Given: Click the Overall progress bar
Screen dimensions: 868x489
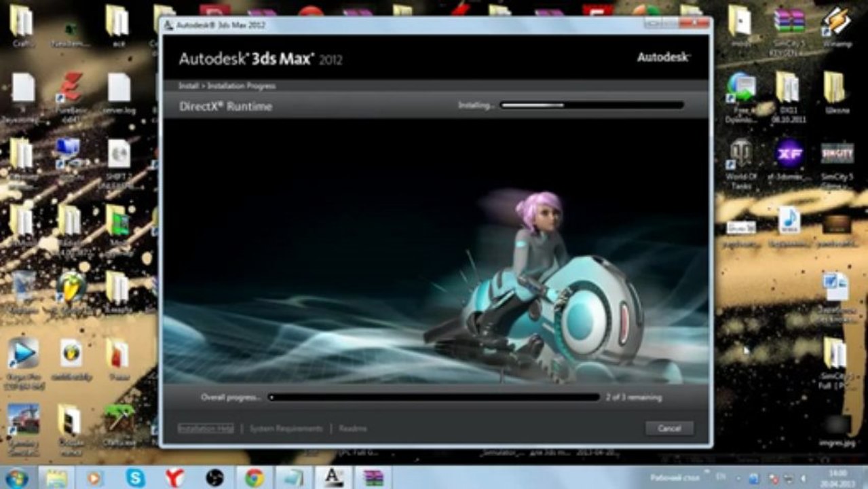Looking at the screenshot, I should point(434,397).
